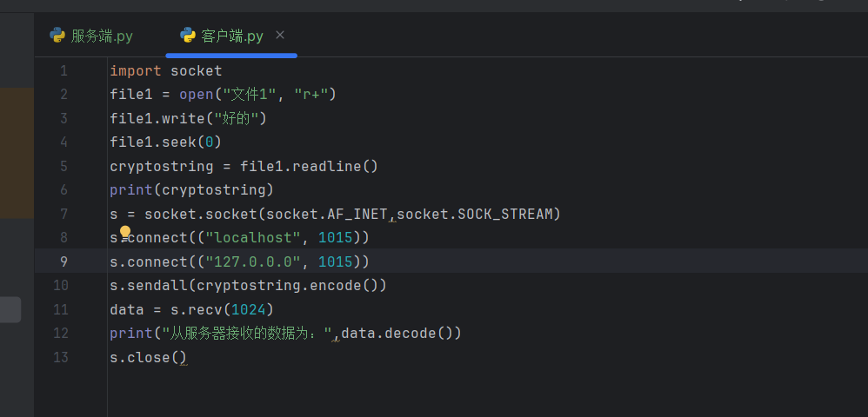This screenshot has height=417, width=868.
Task: Place cursor on 'import socket' line
Action: pyautogui.click(x=165, y=70)
